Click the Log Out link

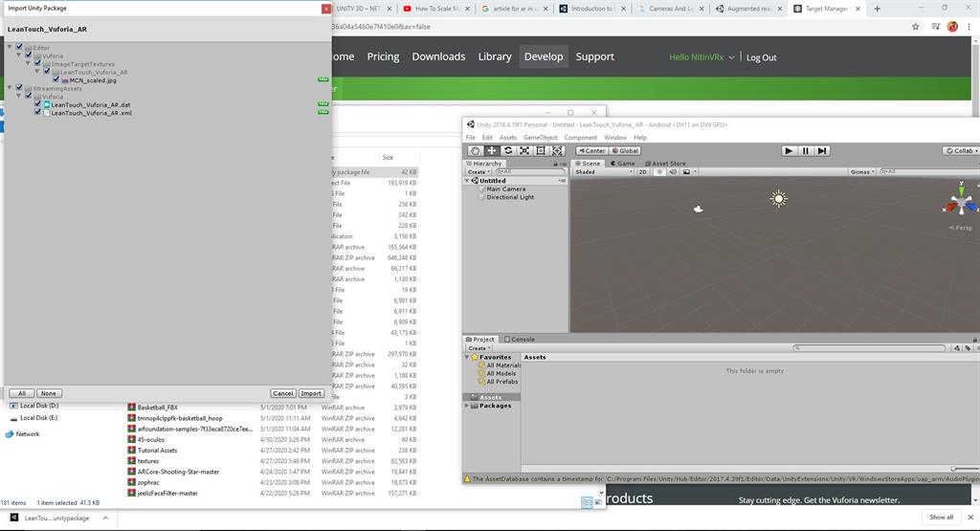coord(761,57)
